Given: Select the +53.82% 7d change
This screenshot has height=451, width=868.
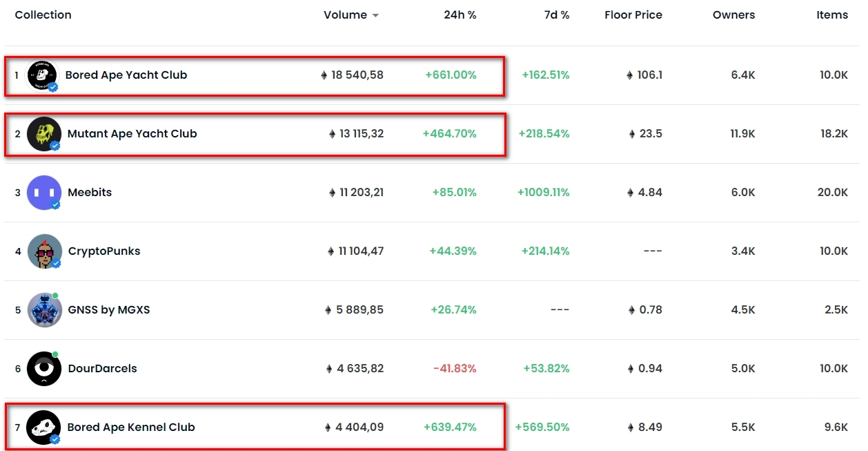Looking at the screenshot, I should [547, 368].
